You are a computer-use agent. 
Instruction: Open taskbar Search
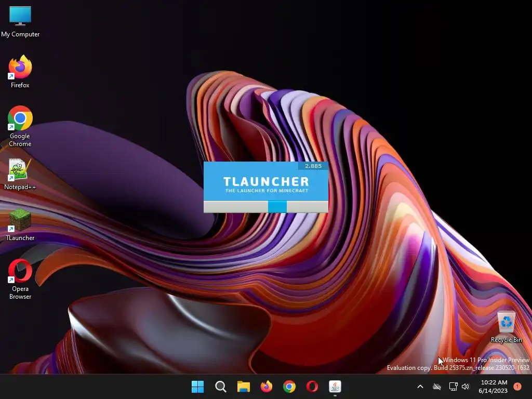[220, 387]
